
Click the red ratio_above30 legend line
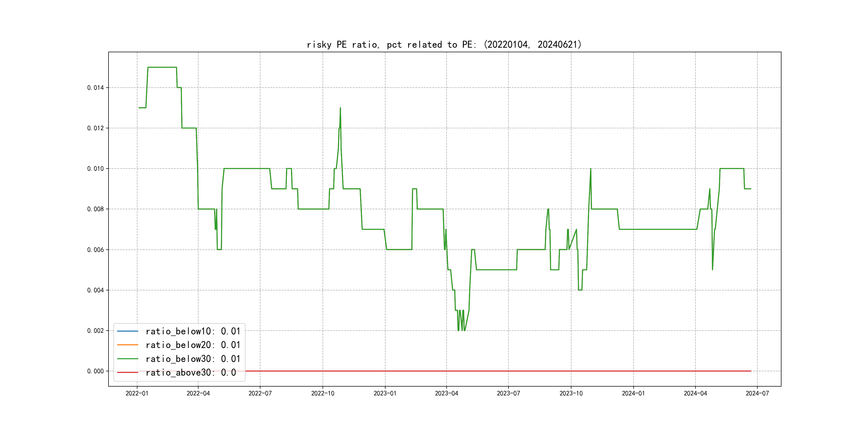tap(127, 372)
